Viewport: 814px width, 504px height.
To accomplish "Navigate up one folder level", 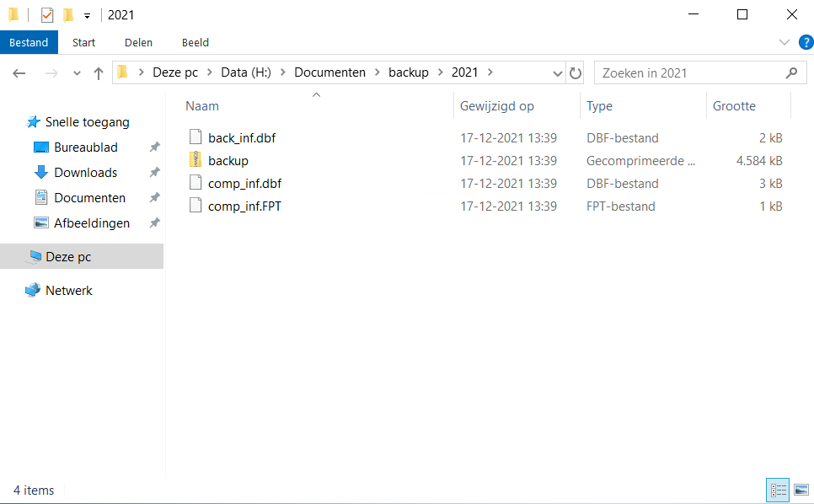I will point(99,73).
